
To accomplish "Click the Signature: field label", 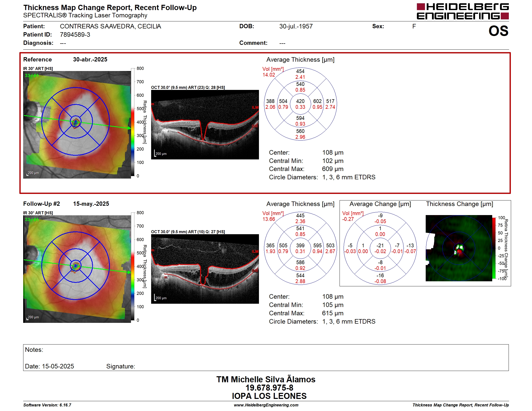I will pyautogui.click(x=121, y=366).
